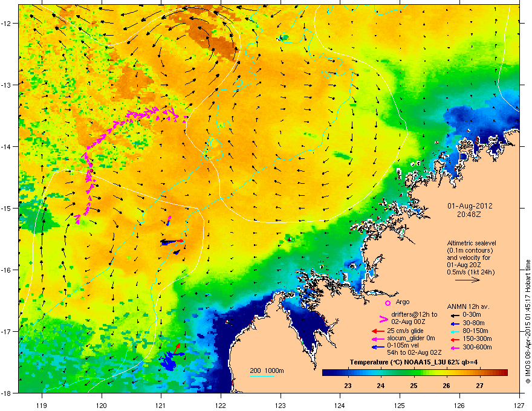Click the magenta drifters chevron legend symbol
532x411 pixels.
tap(384, 319)
